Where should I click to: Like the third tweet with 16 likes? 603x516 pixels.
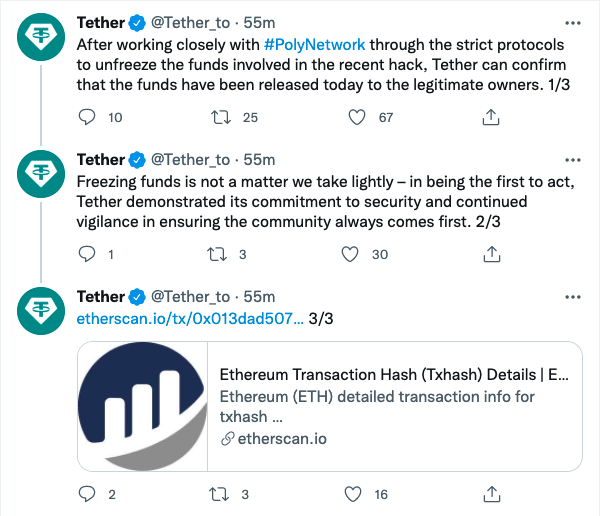(351, 493)
